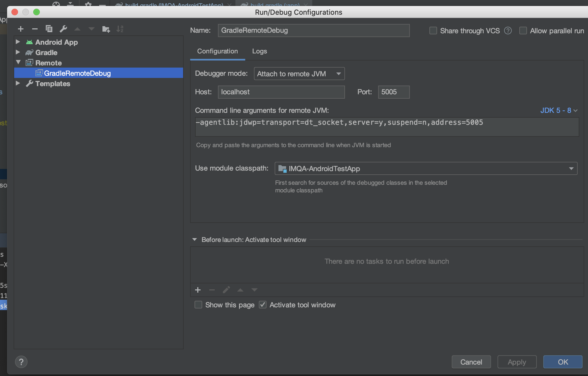This screenshot has height=376, width=588.
Task: Click the help icon beside Share through VCS
Action: click(x=508, y=31)
